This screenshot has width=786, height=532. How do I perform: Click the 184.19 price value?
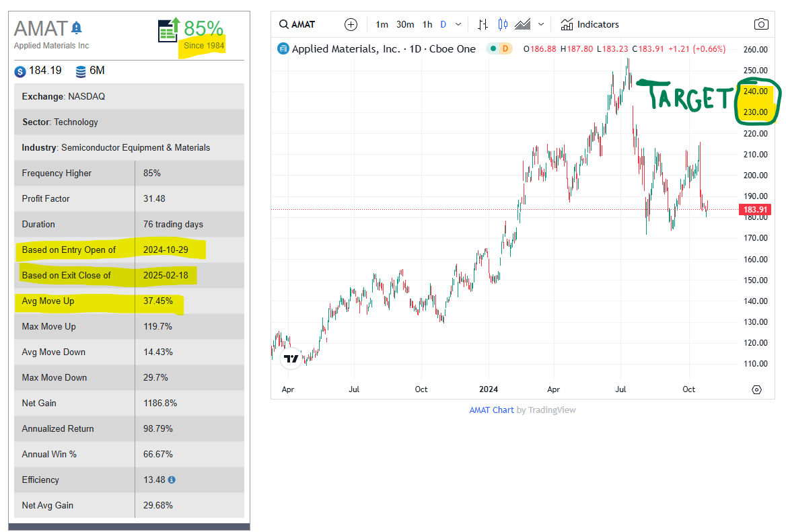tap(45, 71)
